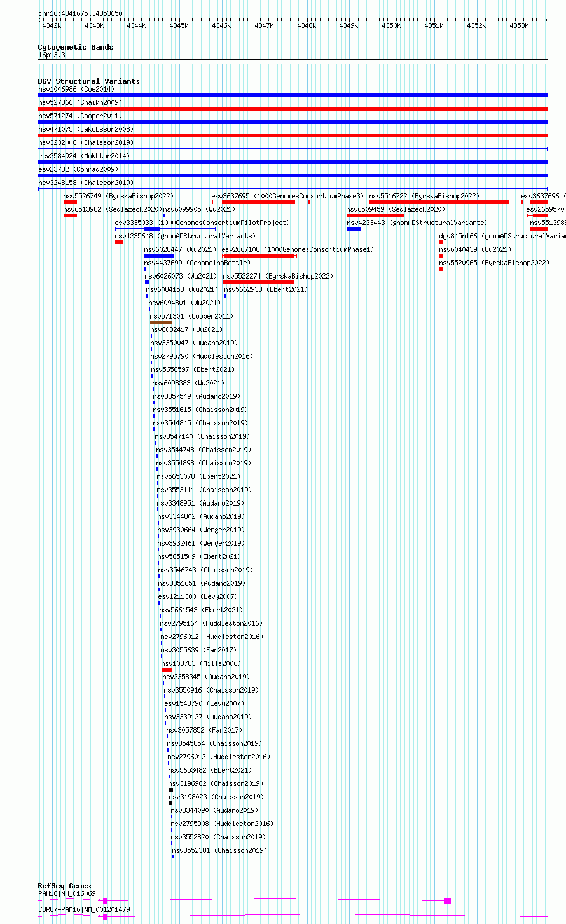566x924 pixels.
Task: Click magenta exon at PAM16 transcript right end
Action: 448,901
